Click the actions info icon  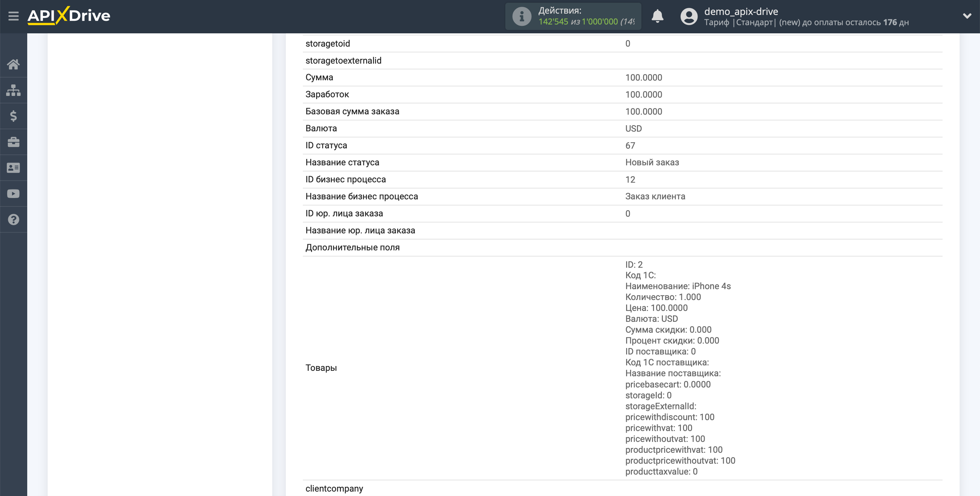[x=522, y=16]
